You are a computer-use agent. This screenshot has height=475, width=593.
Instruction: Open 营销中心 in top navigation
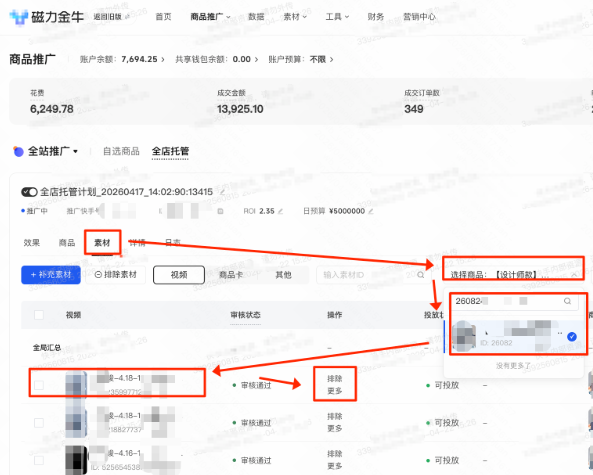(419, 17)
